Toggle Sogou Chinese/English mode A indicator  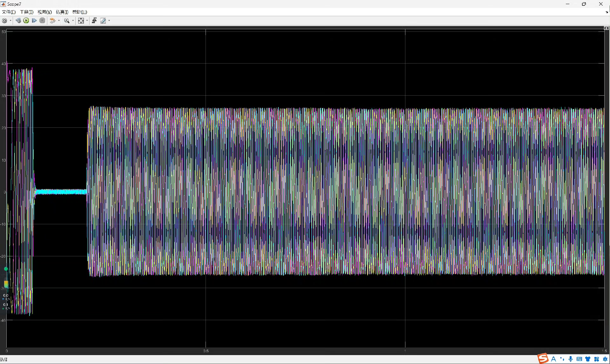(x=554, y=359)
